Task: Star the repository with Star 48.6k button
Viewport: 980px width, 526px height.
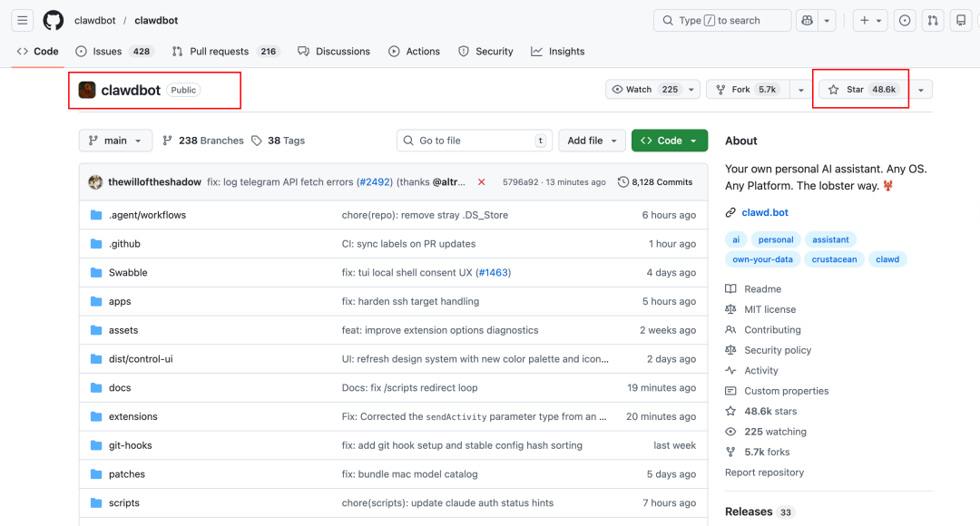Action: pyautogui.click(x=865, y=90)
